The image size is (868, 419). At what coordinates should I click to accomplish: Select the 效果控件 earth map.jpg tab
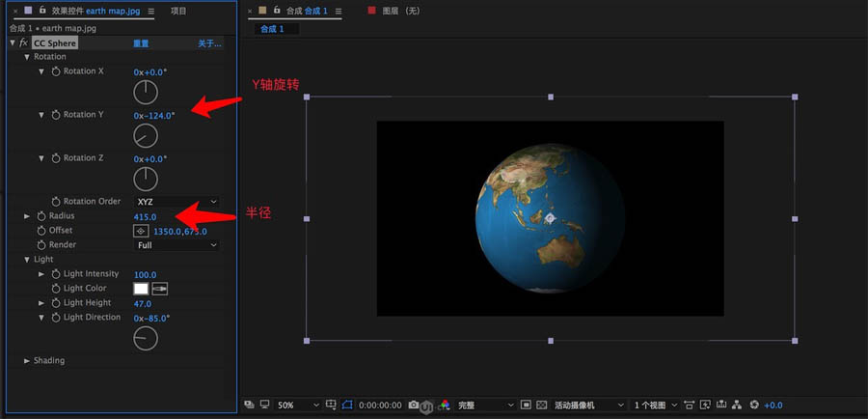(95, 11)
